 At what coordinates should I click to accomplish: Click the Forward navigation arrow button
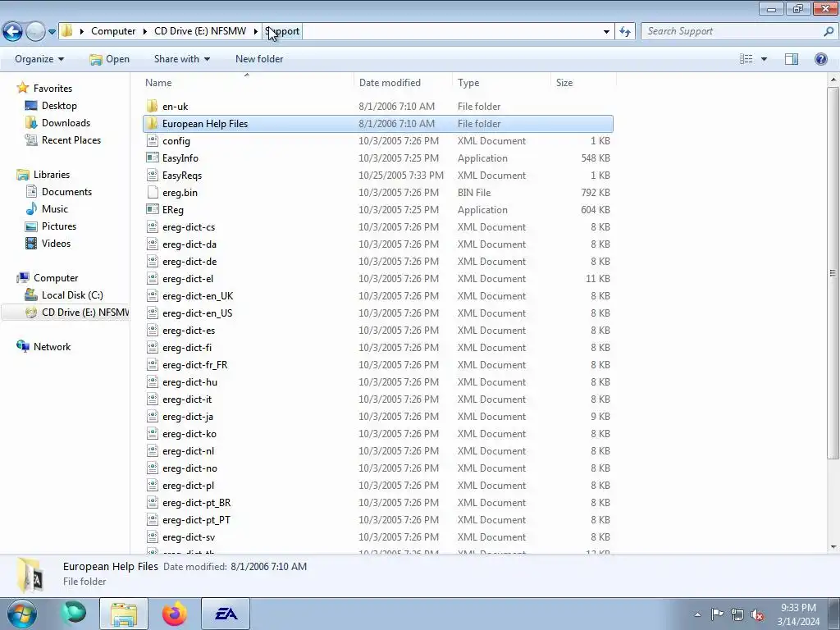pos(35,32)
